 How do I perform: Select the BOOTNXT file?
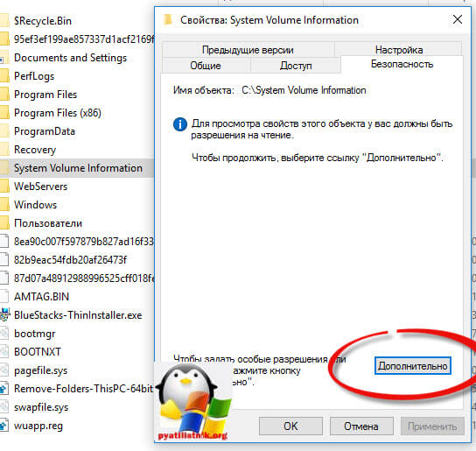(x=38, y=352)
